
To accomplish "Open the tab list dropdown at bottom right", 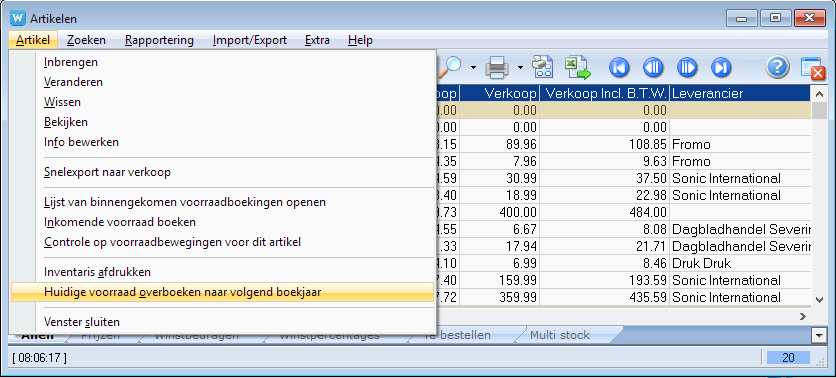I will point(818,335).
